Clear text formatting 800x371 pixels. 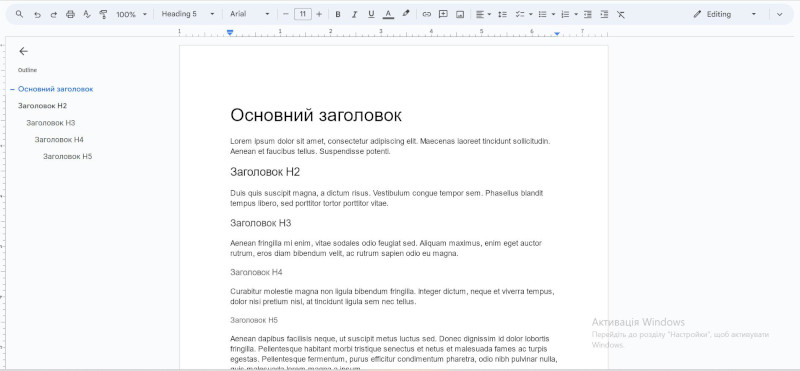click(x=620, y=14)
